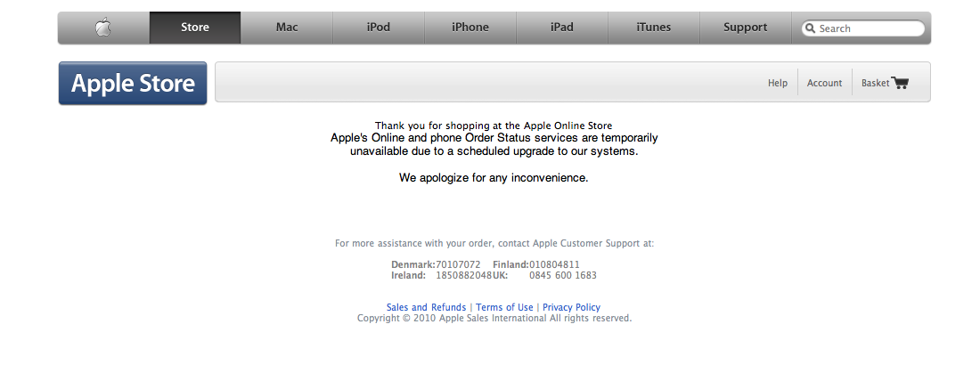Viewport: 980px width, 381px height.
Task: Open the Support tab
Action: click(x=746, y=28)
